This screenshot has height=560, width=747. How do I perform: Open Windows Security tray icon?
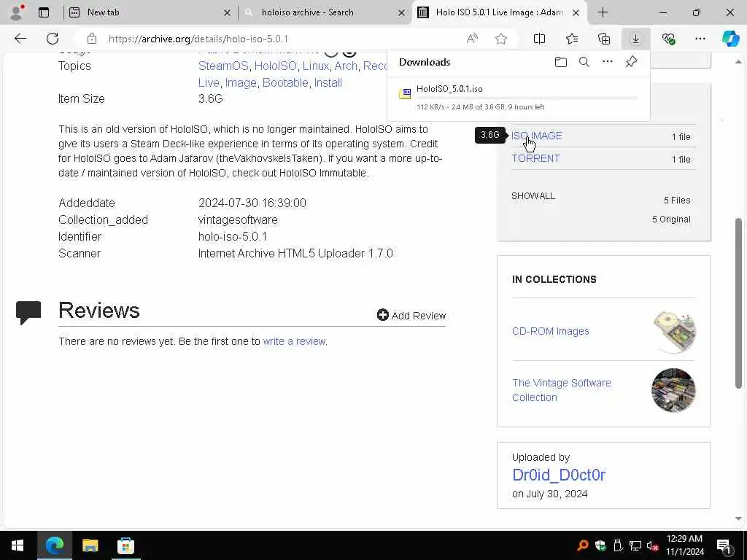tap(600, 545)
